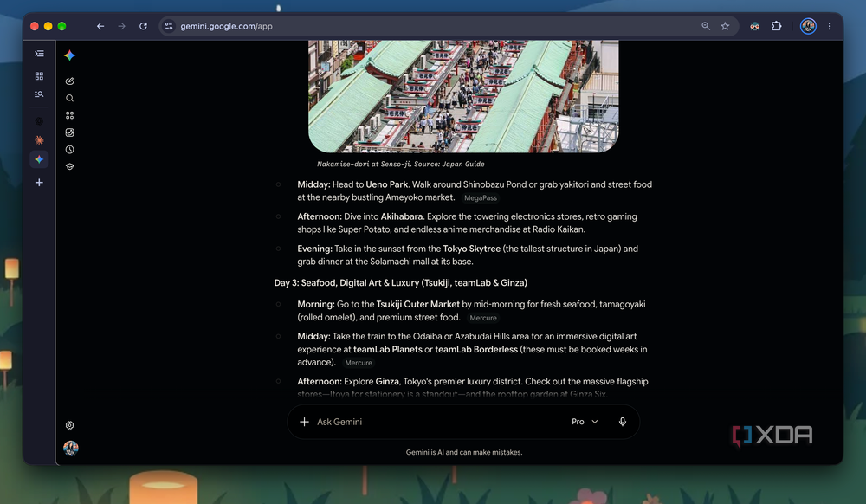Open Gemini settings gear icon
Image resolution: width=866 pixels, height=504 pixels.
point(69,425)
